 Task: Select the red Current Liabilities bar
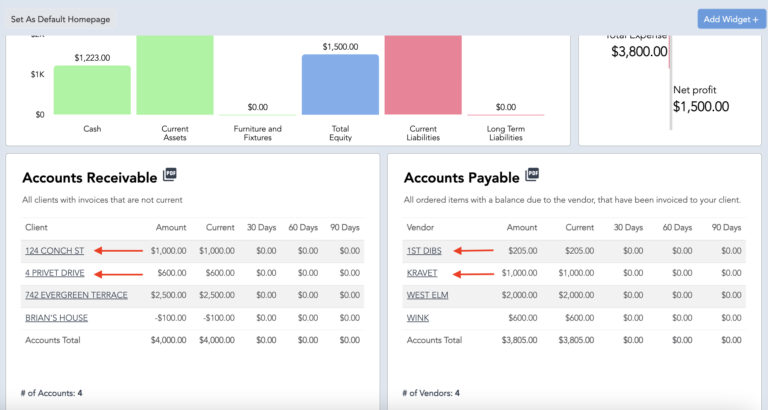coord(422,75)
